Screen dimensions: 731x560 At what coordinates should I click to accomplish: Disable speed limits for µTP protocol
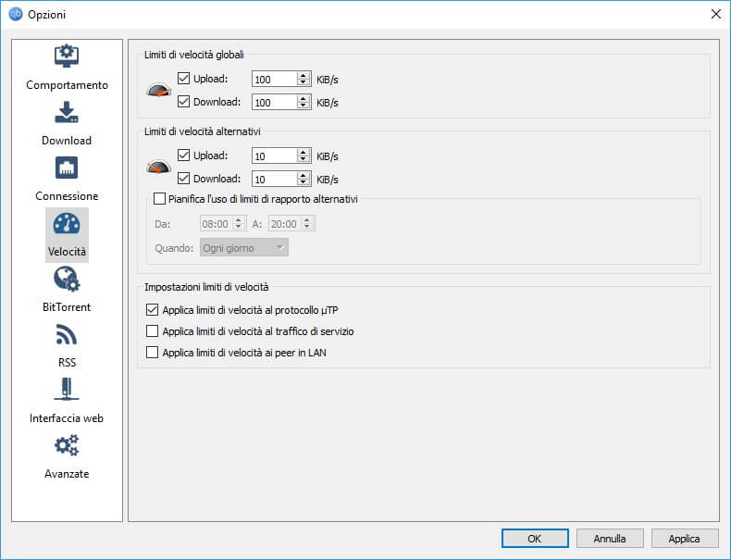pos(152,309)
